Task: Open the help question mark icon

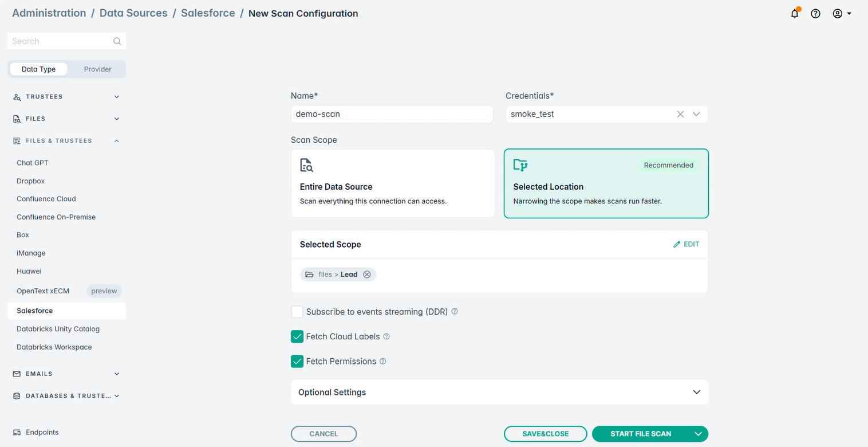Action: pyautogui.click(x=816, y=14)
